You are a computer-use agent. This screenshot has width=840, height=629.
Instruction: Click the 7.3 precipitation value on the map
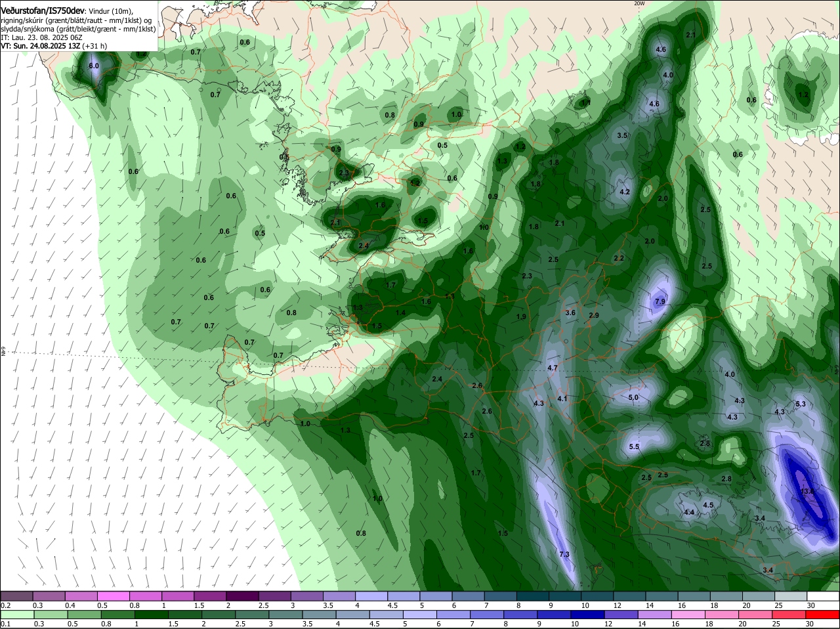tap(564, 555)
